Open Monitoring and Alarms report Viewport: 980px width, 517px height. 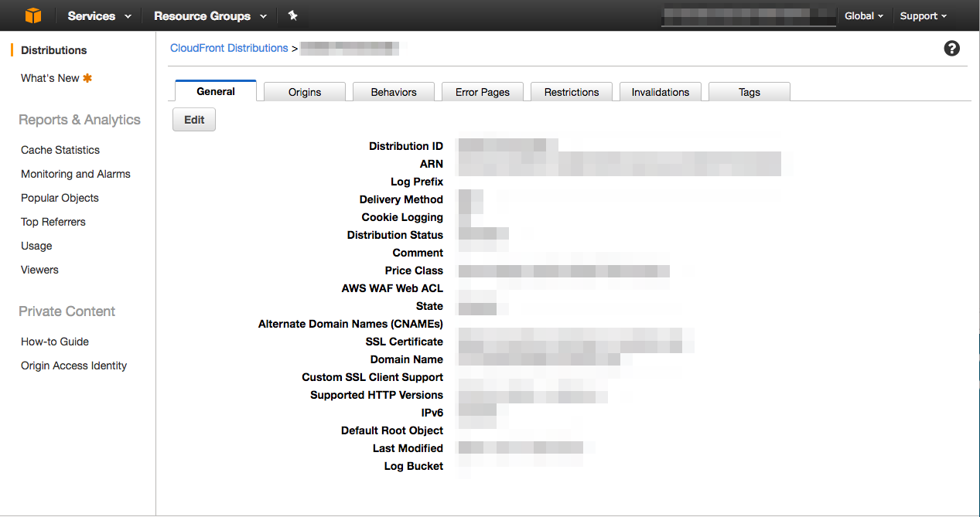76,174
